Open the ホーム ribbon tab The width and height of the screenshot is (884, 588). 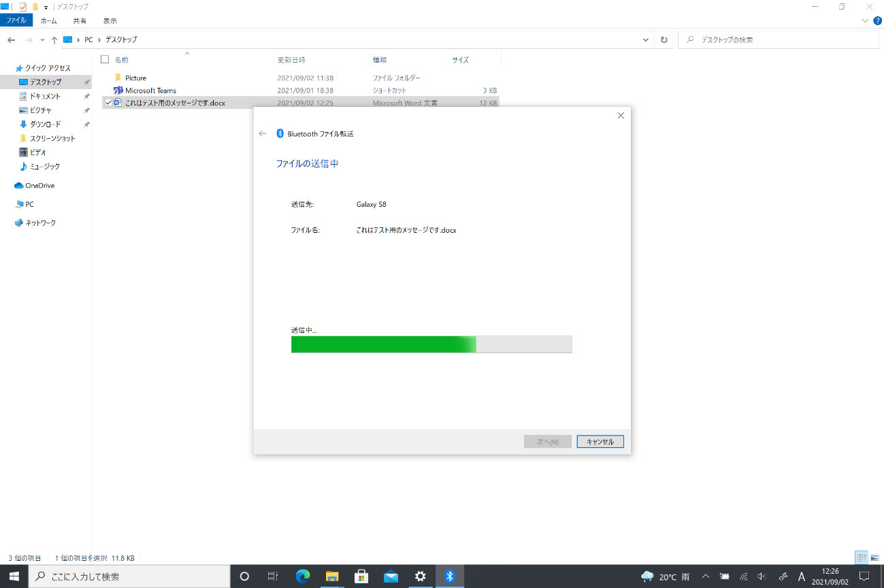point(49,20)
